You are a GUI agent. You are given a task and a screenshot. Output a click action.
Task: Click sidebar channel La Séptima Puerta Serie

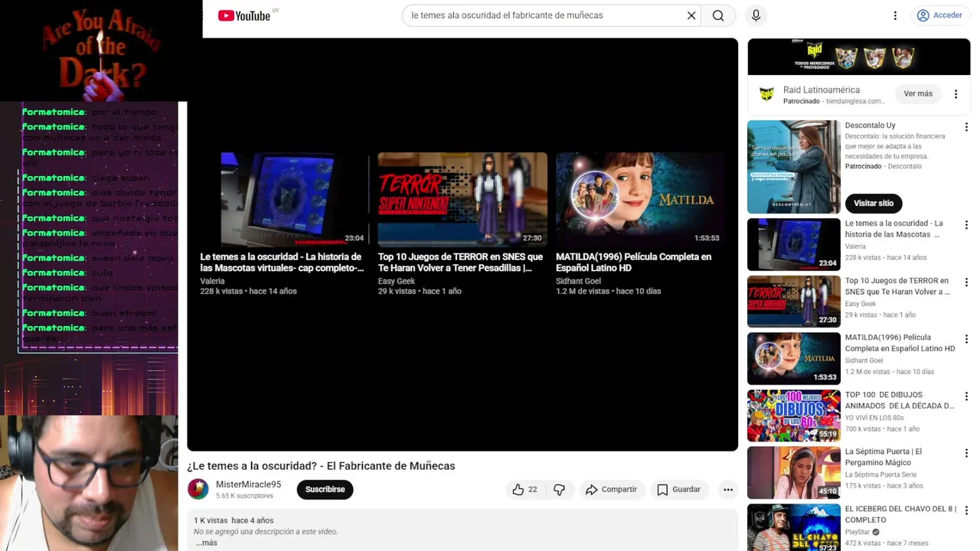tap(881, 474)
